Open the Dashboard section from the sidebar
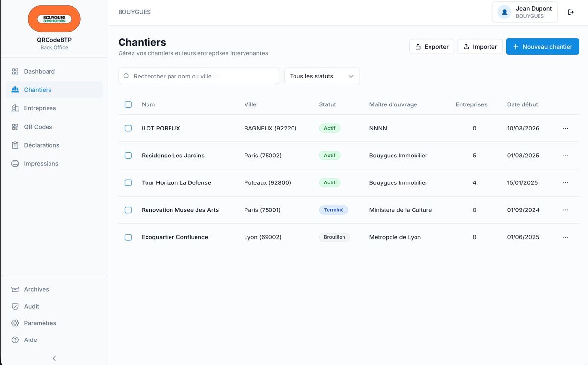The image size is (588, 365). click(x=39, y=71)
